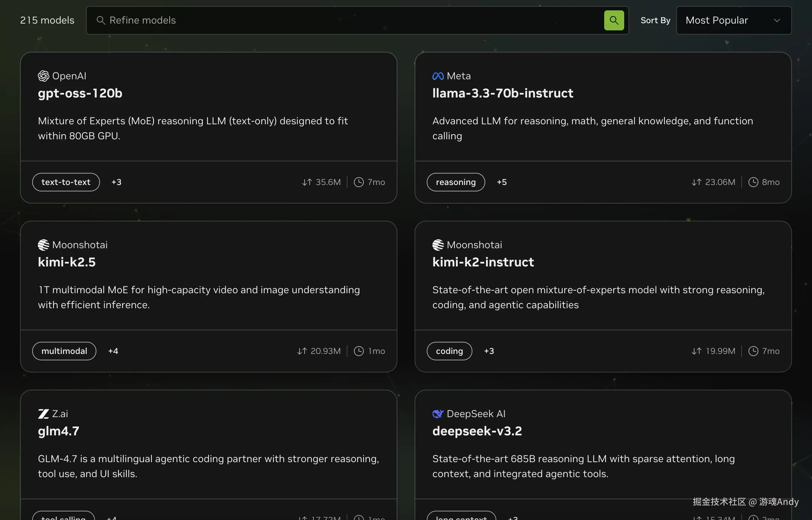Click the Moonshotai logo on kimi-k2.5 card
The height and width of the screenshot is (520, 812).
click(43, 245)
